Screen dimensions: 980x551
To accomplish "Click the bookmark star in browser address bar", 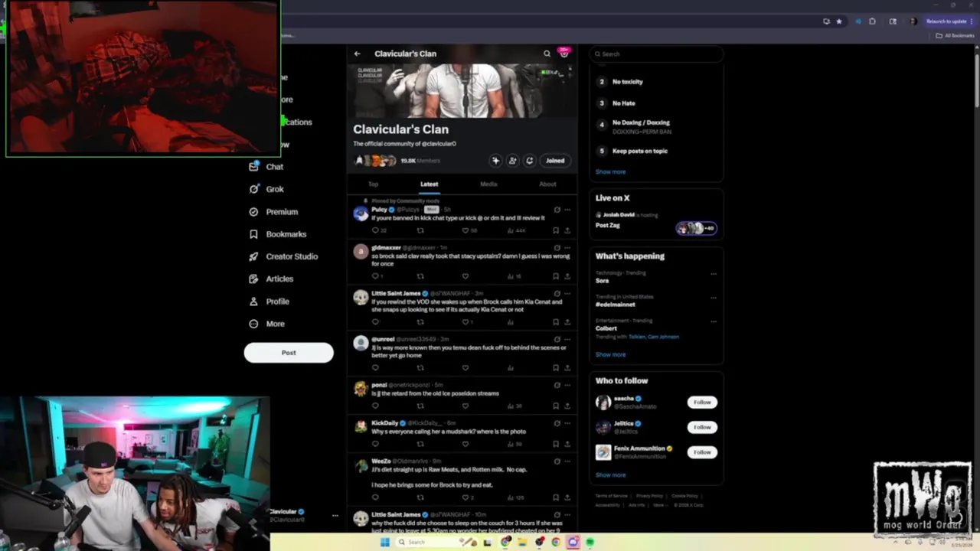I will [x=839, y=21].
